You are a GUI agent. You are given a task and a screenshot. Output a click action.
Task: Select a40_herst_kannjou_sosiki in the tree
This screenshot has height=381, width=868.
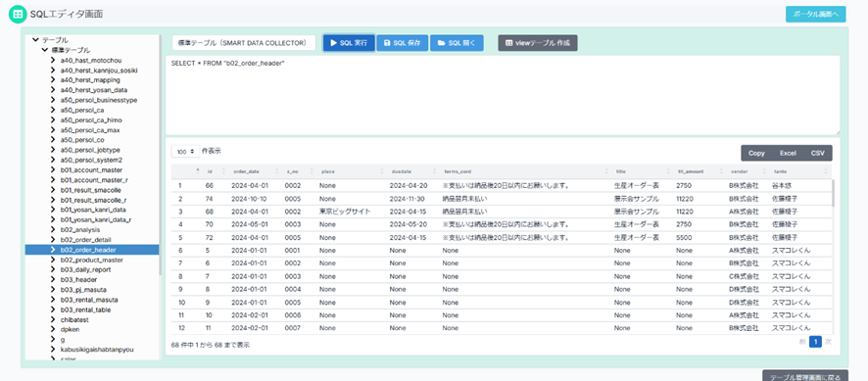[99, 70]
